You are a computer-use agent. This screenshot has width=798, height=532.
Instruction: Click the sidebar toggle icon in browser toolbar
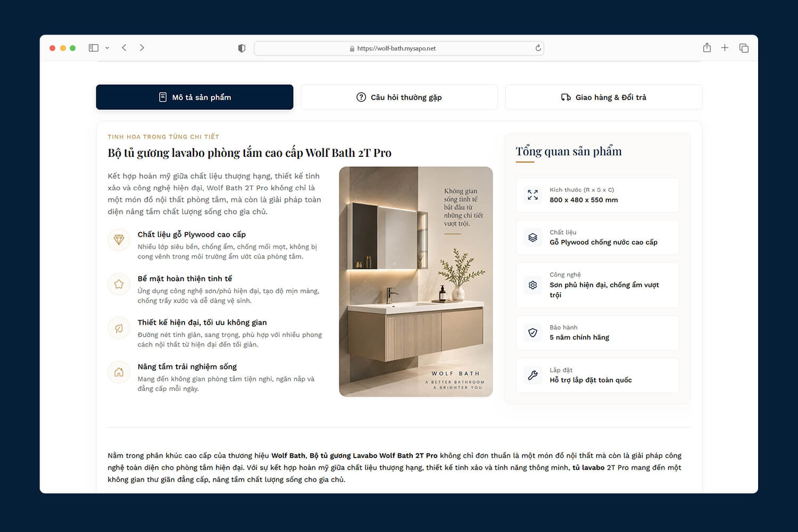[x=94, y=48]
